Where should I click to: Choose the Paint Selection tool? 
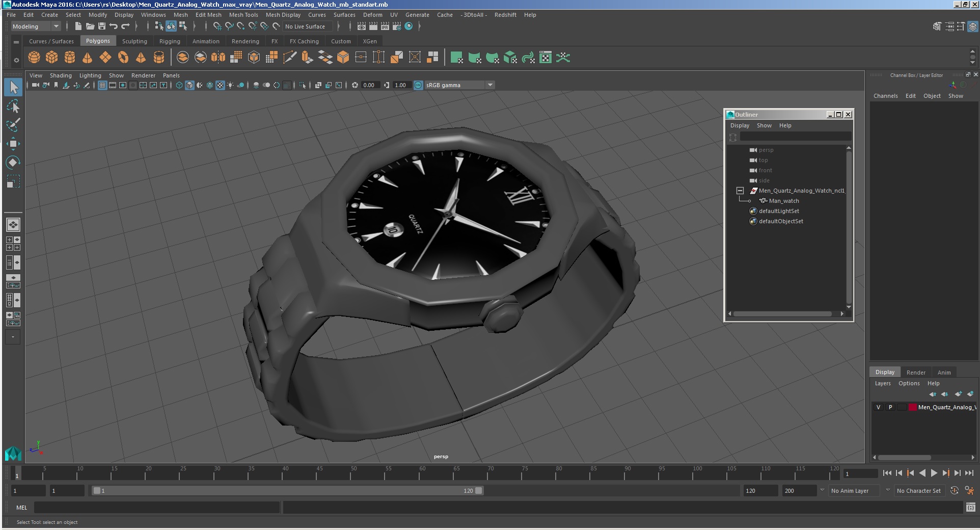(x=13, y=125)
